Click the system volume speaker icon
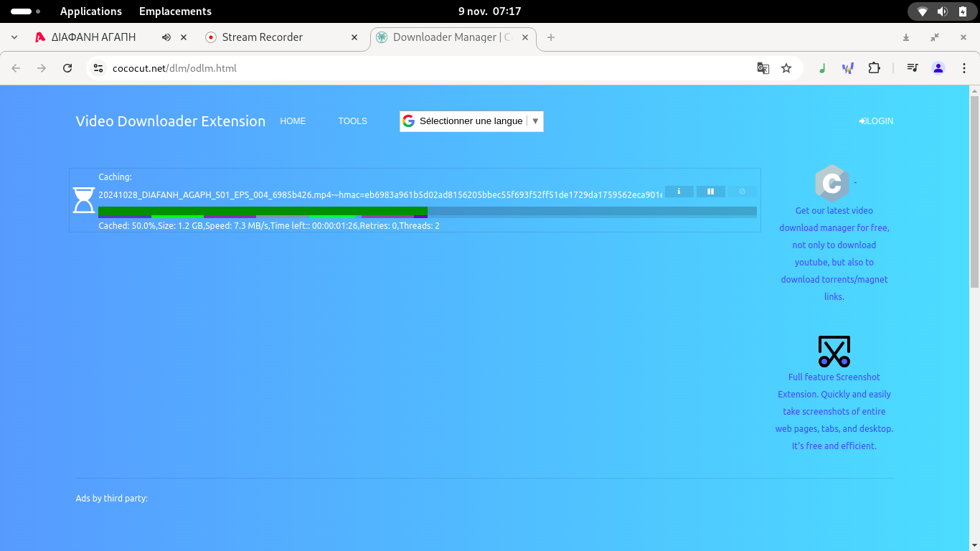The image size is (980, 551). click(x=943, y=11)
